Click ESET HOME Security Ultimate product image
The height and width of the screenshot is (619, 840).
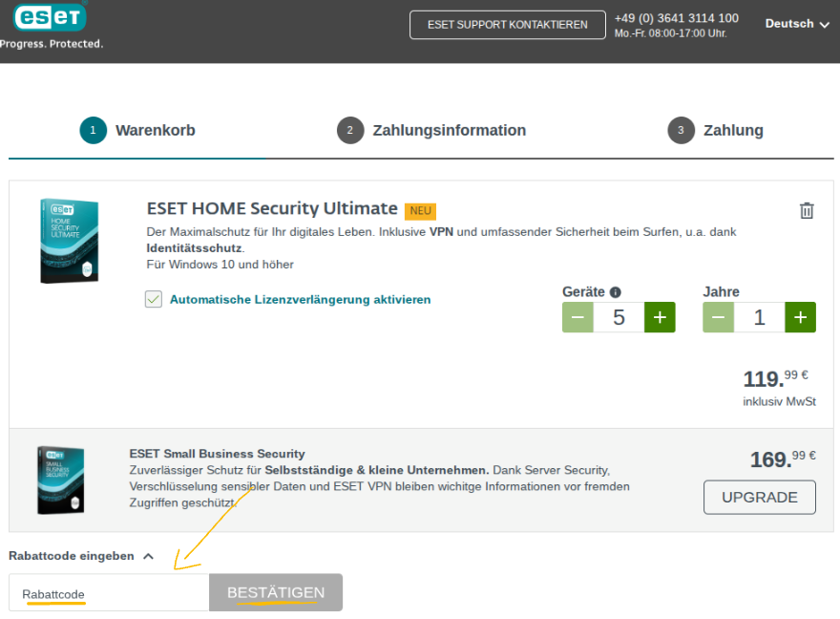[x=69, y=241]
